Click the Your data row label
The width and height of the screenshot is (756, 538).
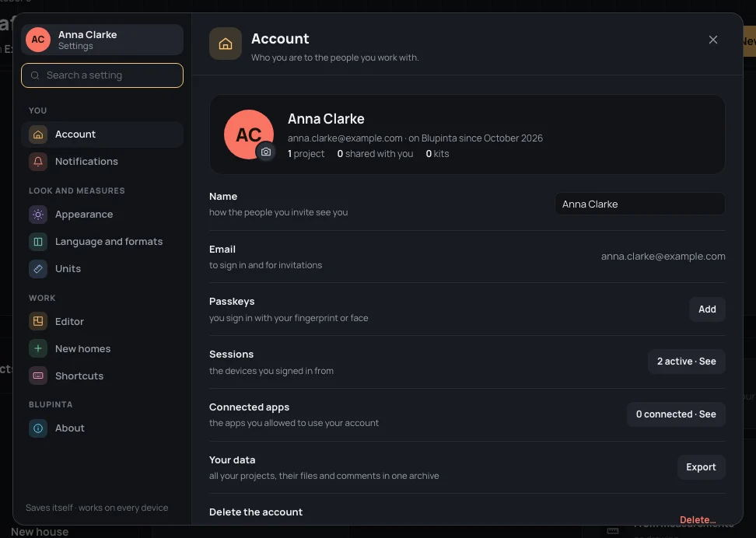click(x=233, y=460)
